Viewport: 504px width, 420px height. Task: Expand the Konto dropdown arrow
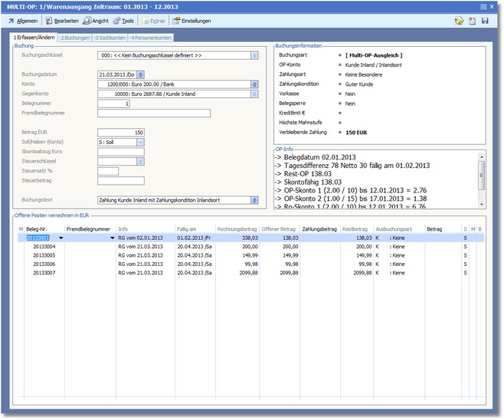[254, 84]
